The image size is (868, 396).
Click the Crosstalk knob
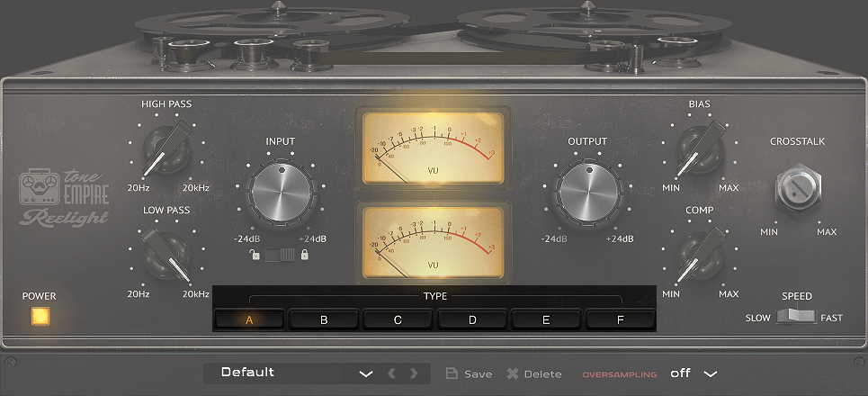click(x=797, y=190)
